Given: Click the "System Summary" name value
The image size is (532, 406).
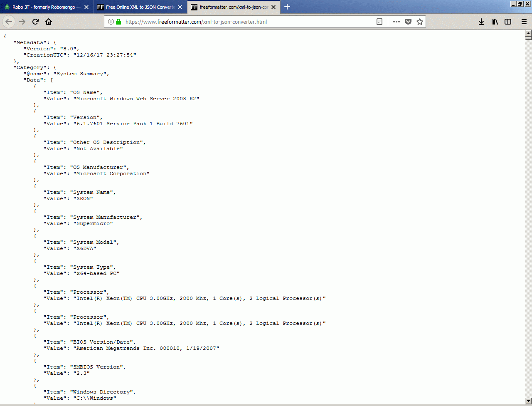Looking at the screenshot, I should (81, 74).
